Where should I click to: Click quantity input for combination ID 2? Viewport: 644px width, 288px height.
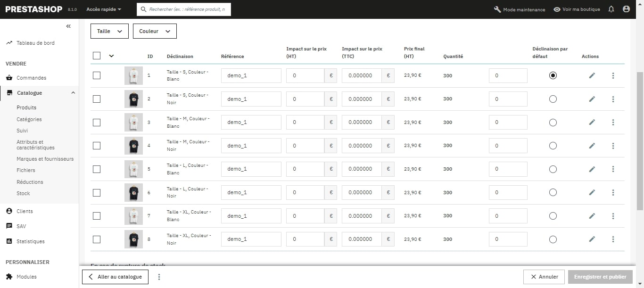pos(508,99)
